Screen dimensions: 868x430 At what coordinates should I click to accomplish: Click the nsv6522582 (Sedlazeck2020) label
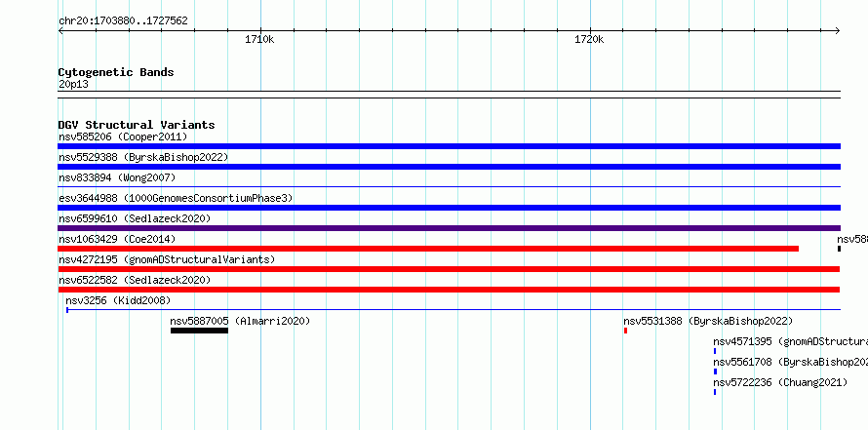coord(135,280)
